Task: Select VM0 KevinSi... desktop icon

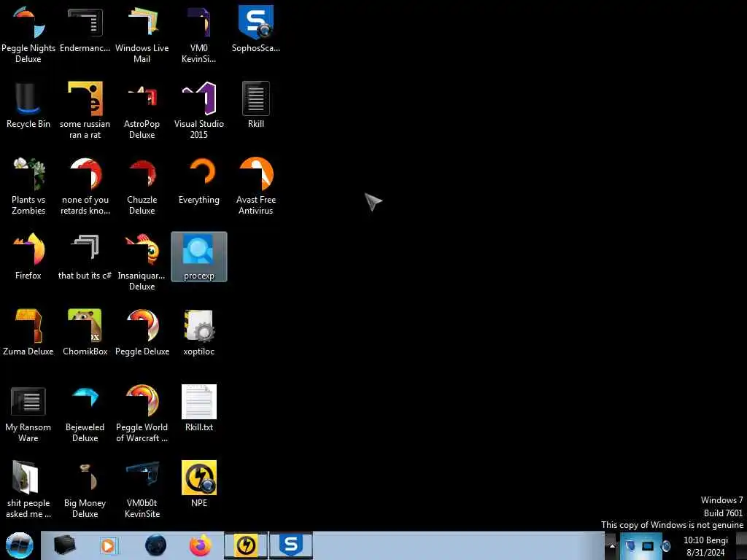Action: pos(198,34)
